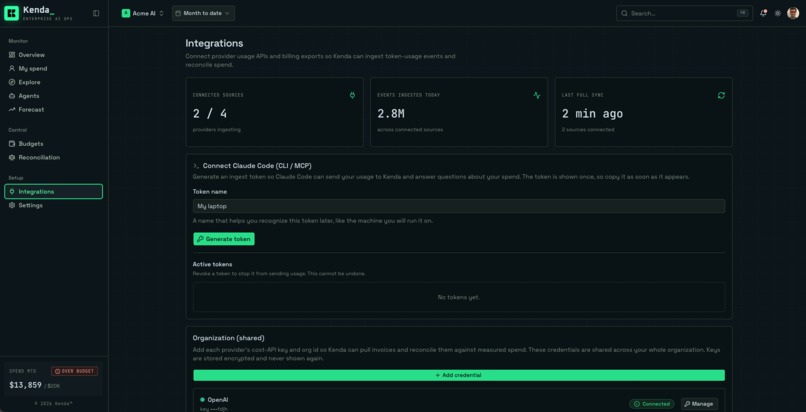Image resolution: width=806 pixels, height=412 pixels.
Task: Click the Active tokens label
Action: click(x=212, y=264)
